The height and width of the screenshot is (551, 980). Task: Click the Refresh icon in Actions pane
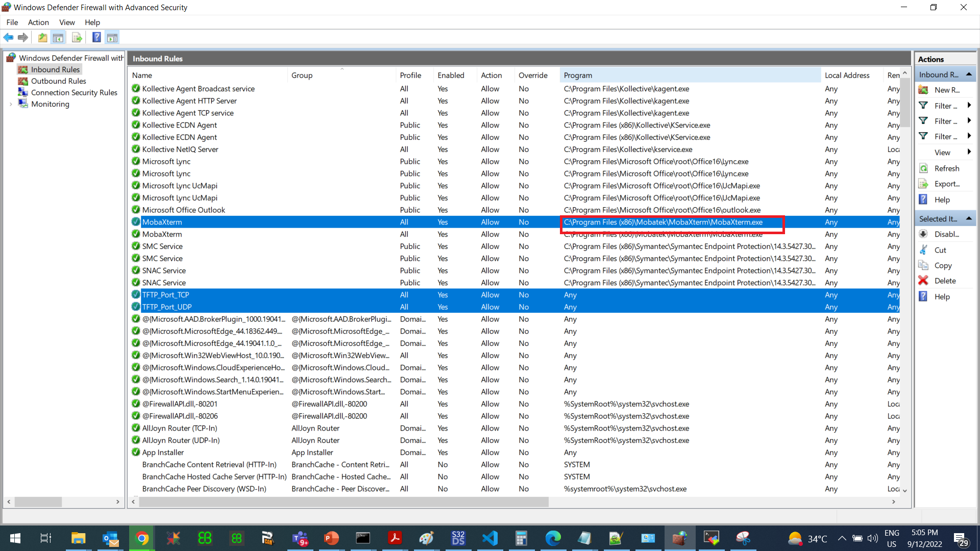coord(923,168)
